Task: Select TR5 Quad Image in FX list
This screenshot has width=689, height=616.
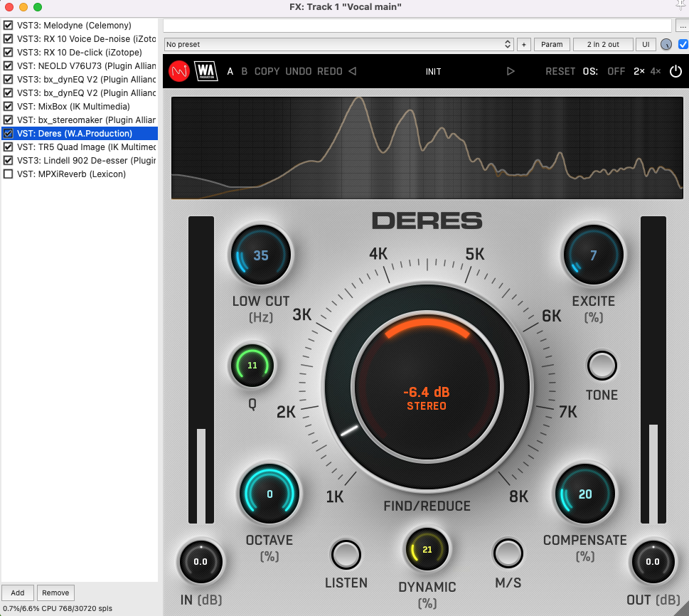Action: 87,147
